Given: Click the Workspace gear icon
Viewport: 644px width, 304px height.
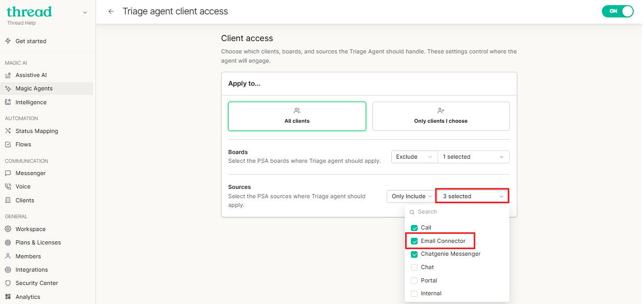Looking at the screenshot, I should point(8,229).
